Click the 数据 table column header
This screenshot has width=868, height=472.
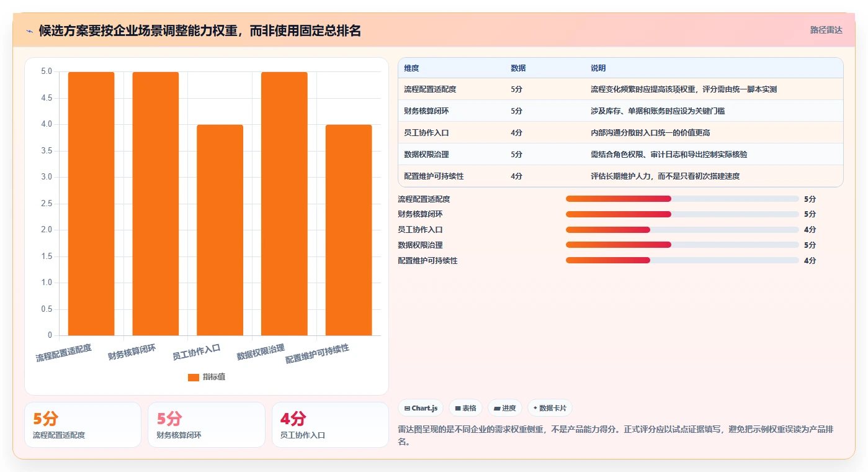(x=518, y=68)
